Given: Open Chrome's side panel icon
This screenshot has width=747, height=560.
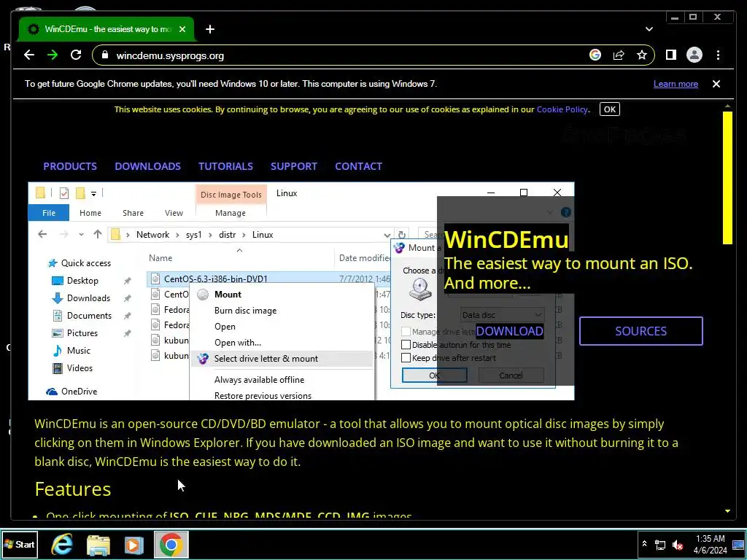Looking at the screenshot, I should (671, 55).
